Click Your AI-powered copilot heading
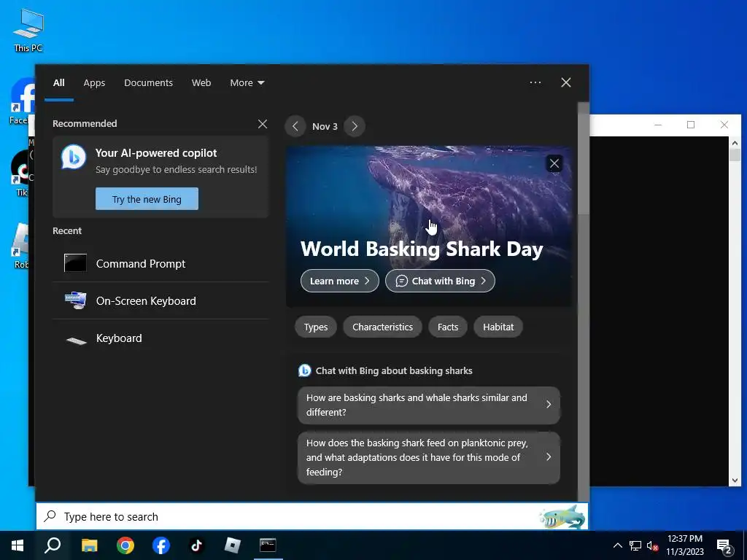The image size is (747, 560). [156, 153]
